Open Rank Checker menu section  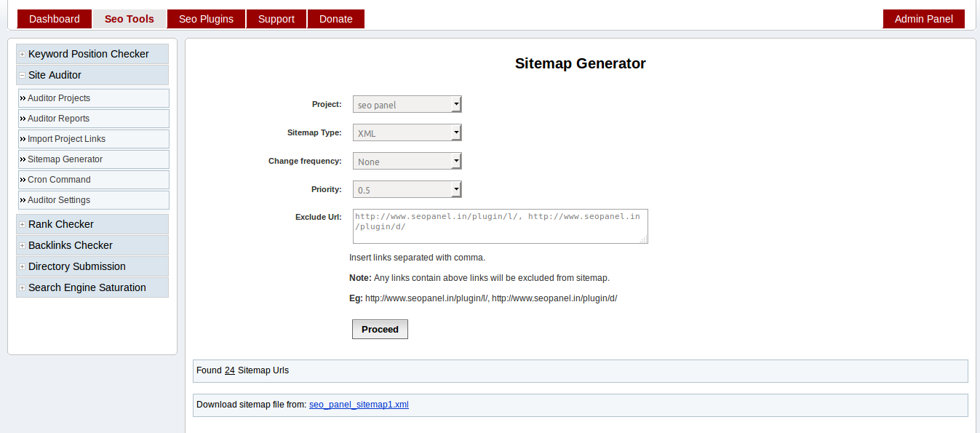click(x=92, y=224)
